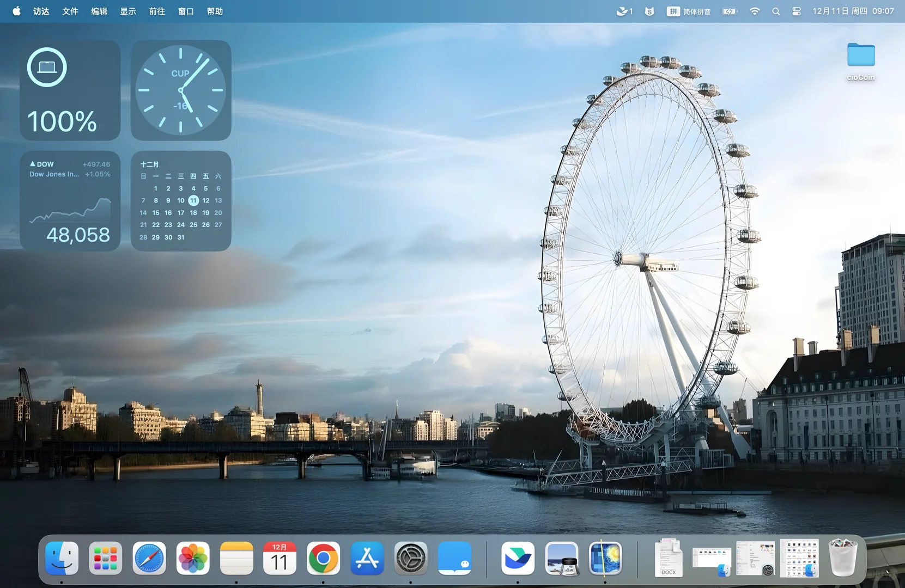Open the Apple menu
This screenshot has width=905, height=588.
click(x=16, y=11)
